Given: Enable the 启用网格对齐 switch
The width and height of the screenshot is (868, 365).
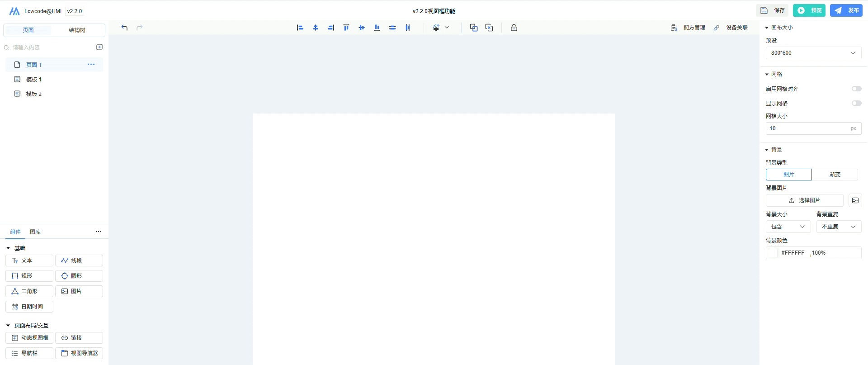Looking at the screenshot, I should coord(856,89).
